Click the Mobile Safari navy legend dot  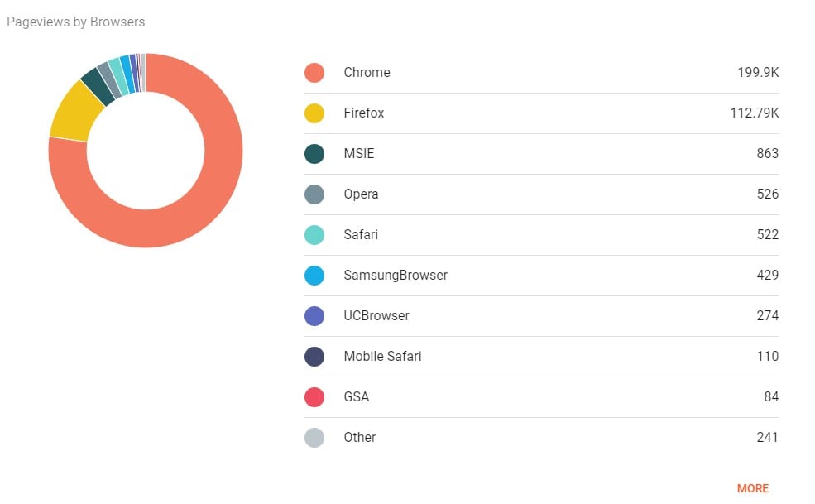click(x=314, y=357)
